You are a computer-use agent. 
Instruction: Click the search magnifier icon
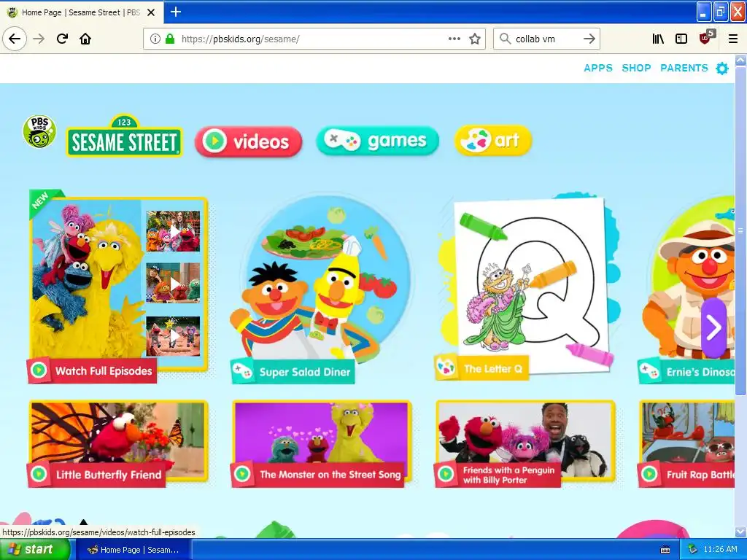pos(505,39)
